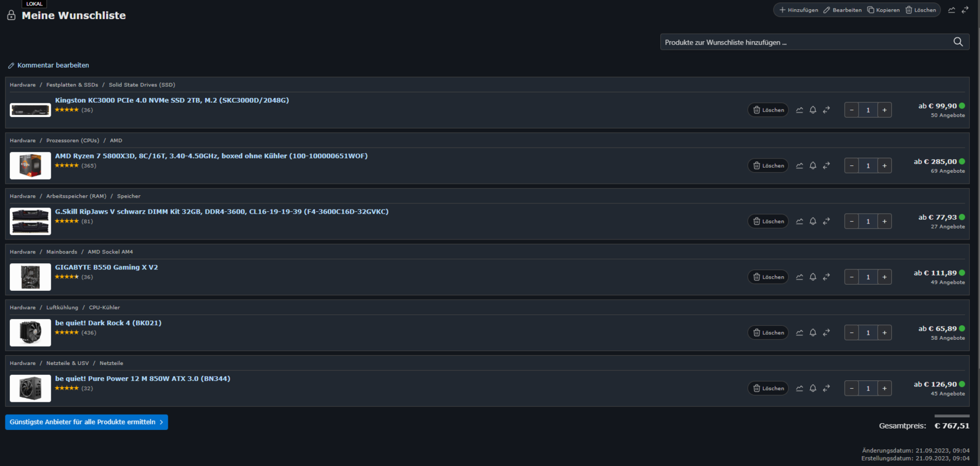
Task: Set price alert bell for GIGABYTE B550
Action: [x=813, y=277]
